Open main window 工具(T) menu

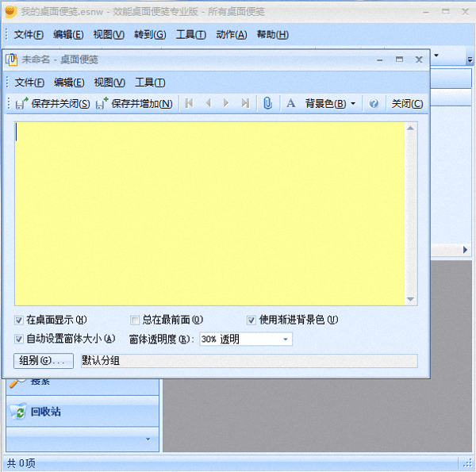coord(191,35)
